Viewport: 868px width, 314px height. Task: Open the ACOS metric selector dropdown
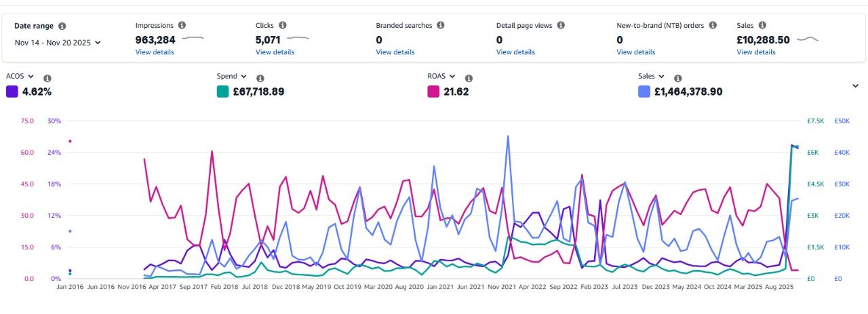[x=20, y=77]
